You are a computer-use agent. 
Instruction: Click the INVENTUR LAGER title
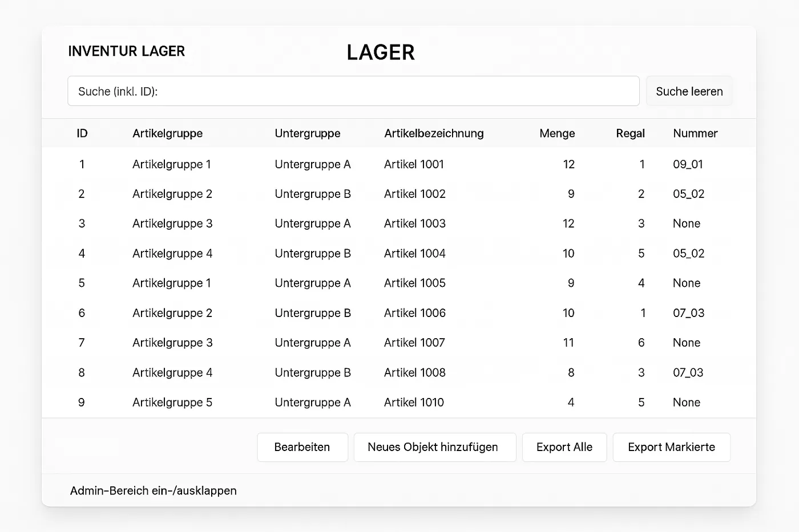coord(127,51)
